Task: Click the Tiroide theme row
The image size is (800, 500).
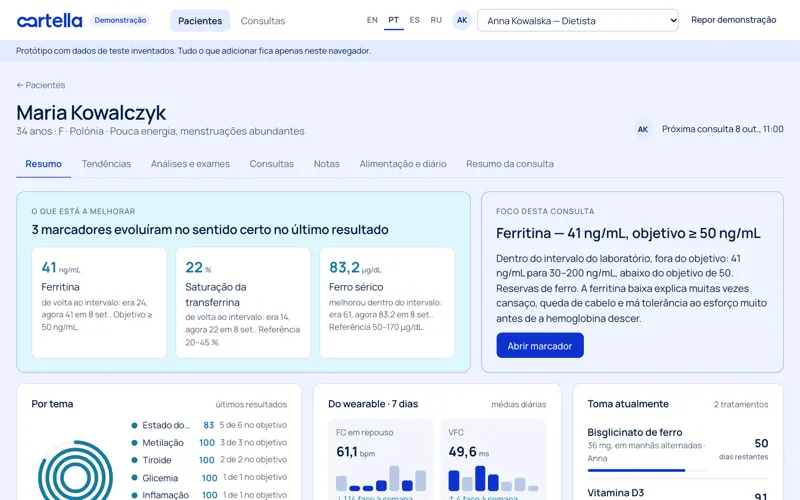Action: coord(209,460)
